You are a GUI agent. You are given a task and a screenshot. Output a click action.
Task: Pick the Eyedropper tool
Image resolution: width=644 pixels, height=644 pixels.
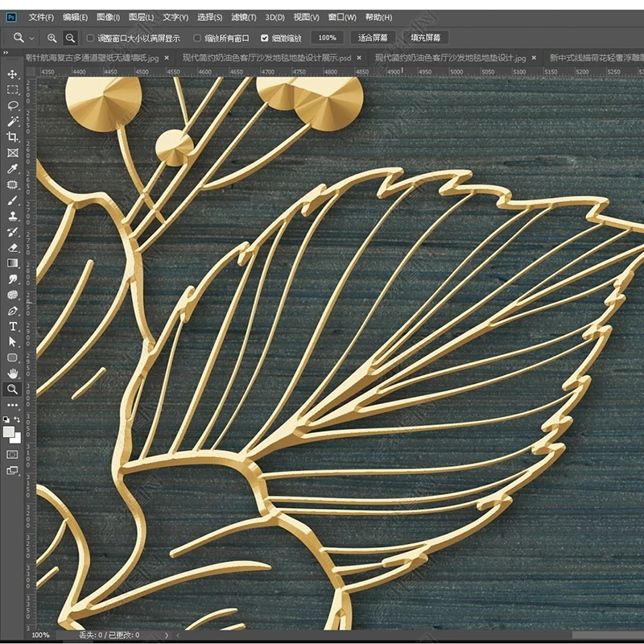(10, 167)
